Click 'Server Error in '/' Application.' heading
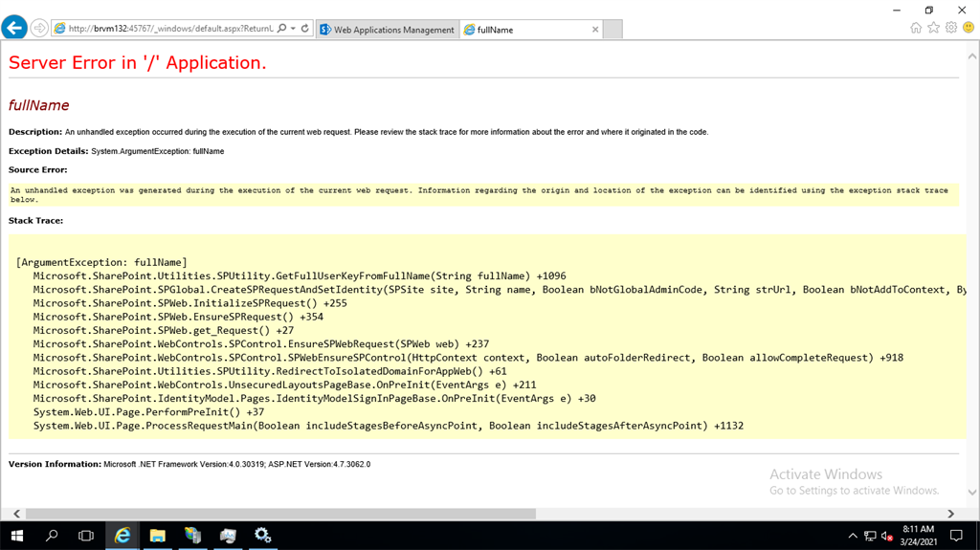 coord(138,62)
